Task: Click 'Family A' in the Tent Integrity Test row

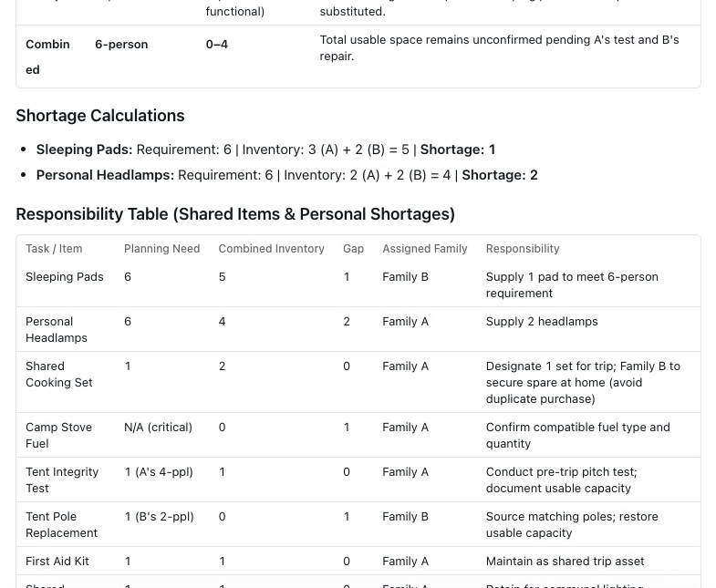Action: [x=405, y=472]
